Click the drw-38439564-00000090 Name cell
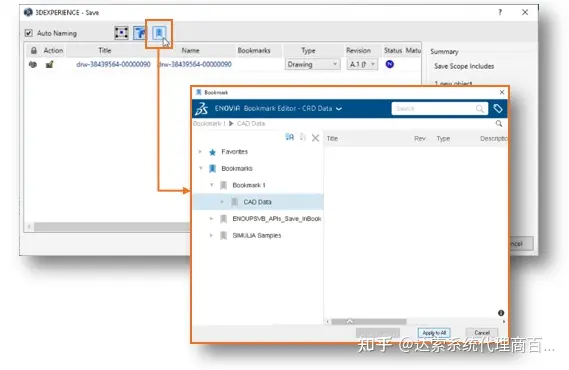This screenshot has width=569, height=370. tap(195, 64)
